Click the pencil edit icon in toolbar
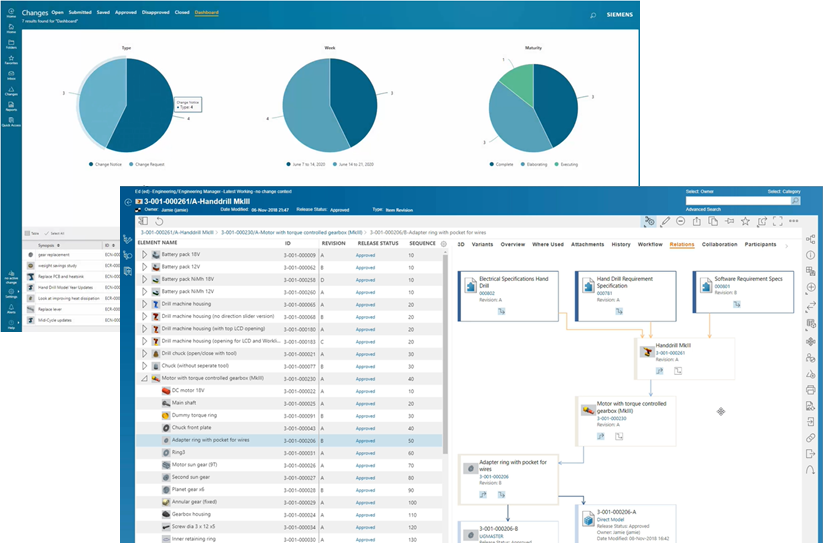Image resolution: width=823 pixels, height=543 pixels. pos(665,221)
